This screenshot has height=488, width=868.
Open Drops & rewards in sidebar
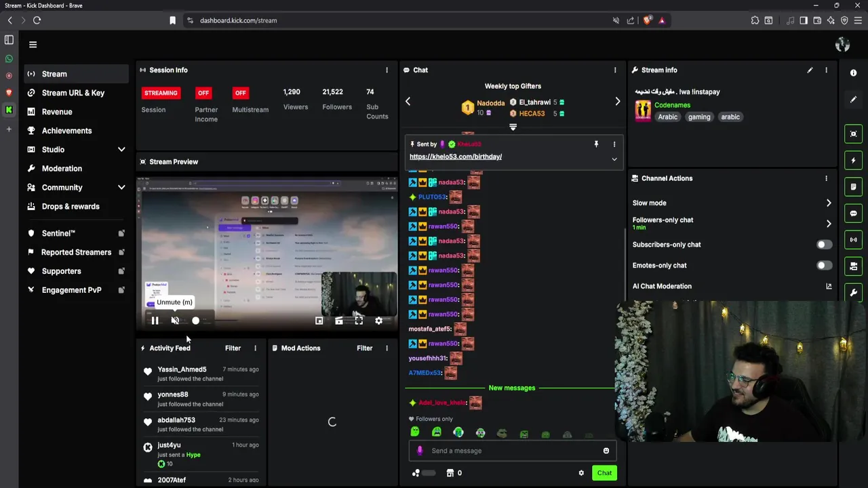click(x=75, y=207)
